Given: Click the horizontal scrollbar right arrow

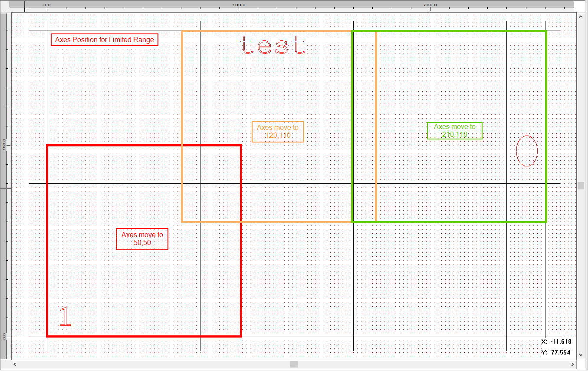Looking at the screenshot, I should click(573, 364).
